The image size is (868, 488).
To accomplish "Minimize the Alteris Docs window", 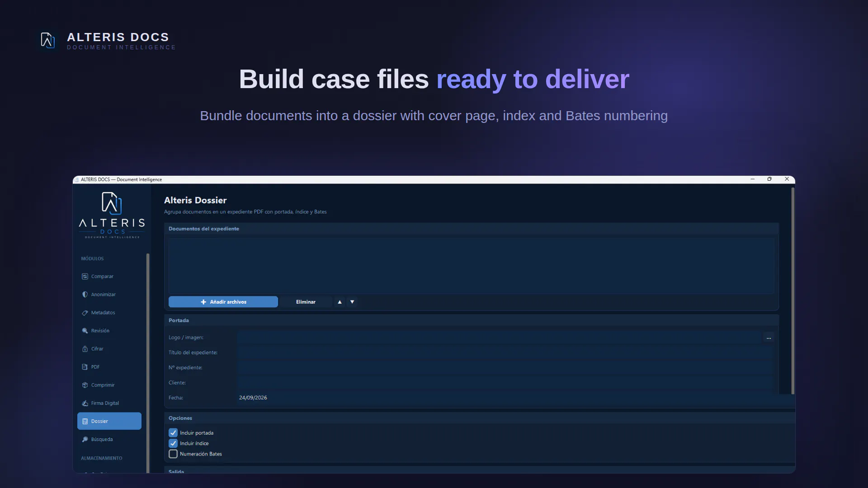I will pos(753,179).
